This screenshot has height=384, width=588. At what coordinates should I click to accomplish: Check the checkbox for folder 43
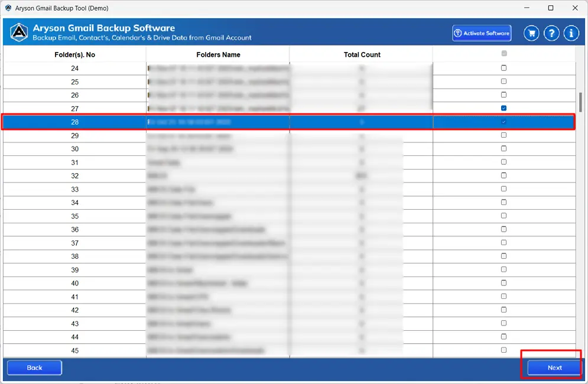[x=503, y=323]
